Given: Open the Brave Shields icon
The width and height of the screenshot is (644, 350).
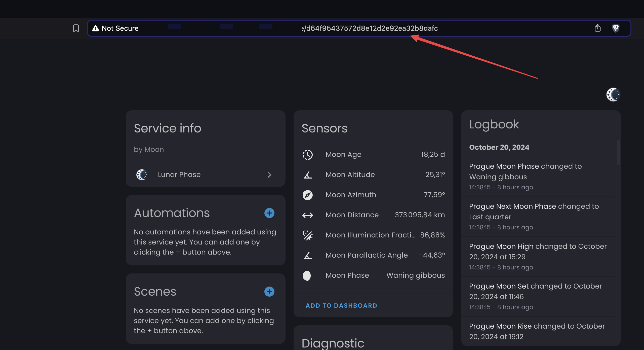Looking at the screenshot, I should (615, 28).
